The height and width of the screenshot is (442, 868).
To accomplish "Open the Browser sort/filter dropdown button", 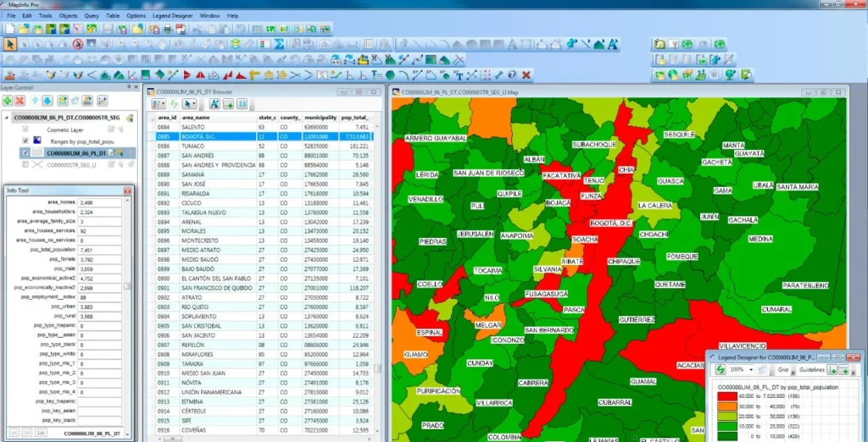I will [159, 104].
